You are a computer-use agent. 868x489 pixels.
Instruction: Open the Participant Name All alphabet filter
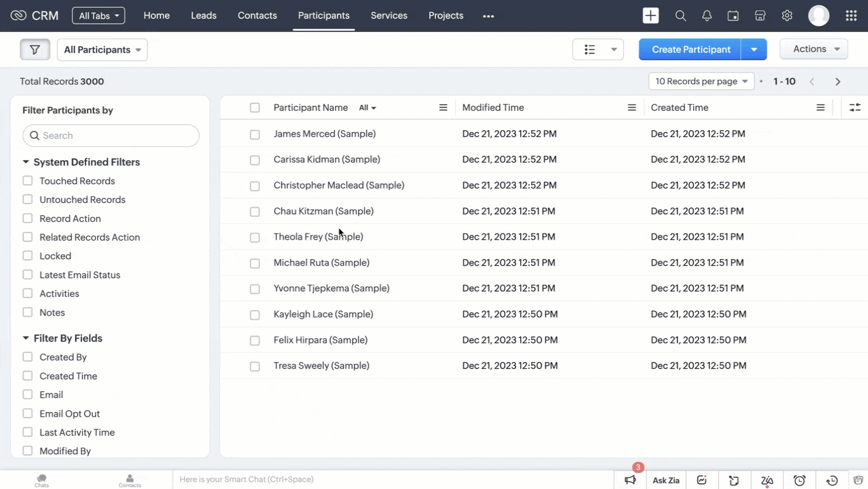tap(368, 108)
